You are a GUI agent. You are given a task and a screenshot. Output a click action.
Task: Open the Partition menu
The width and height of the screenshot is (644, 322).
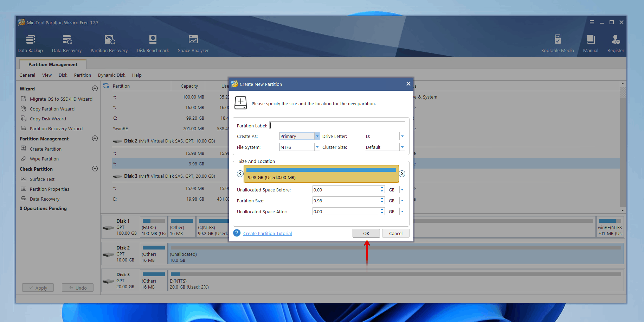click(x=83, y=75)
